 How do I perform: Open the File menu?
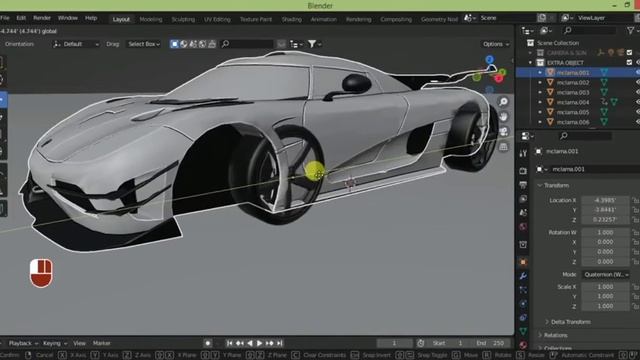tap(5, 18)
